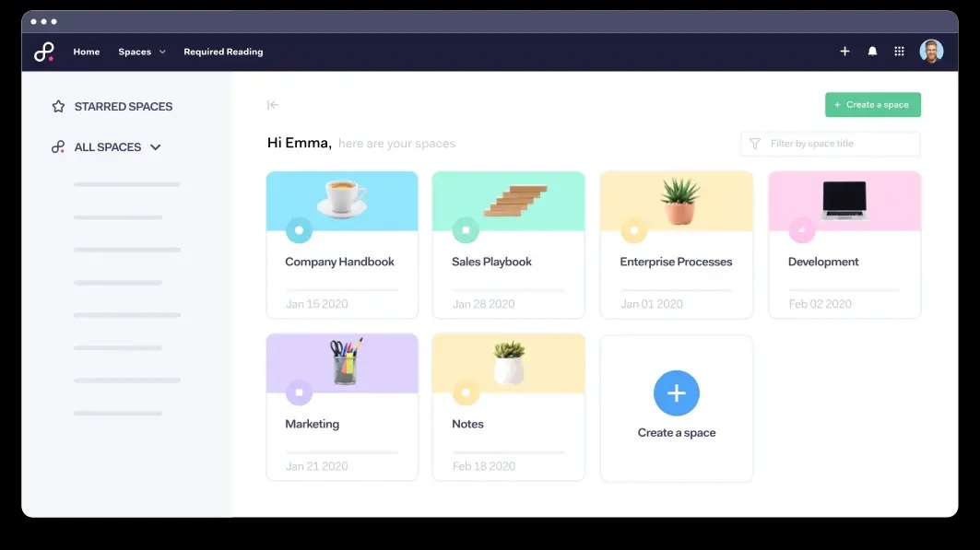Open Required Reading
Image resolution: width=980 pixels, height=550 pixels.
pyautogui.click(x=223, y=52)
